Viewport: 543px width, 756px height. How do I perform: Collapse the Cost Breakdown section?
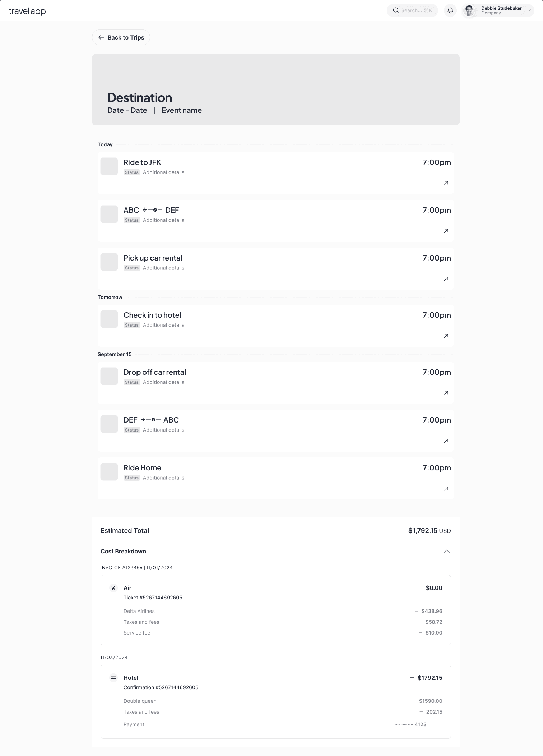coord(446,551)
